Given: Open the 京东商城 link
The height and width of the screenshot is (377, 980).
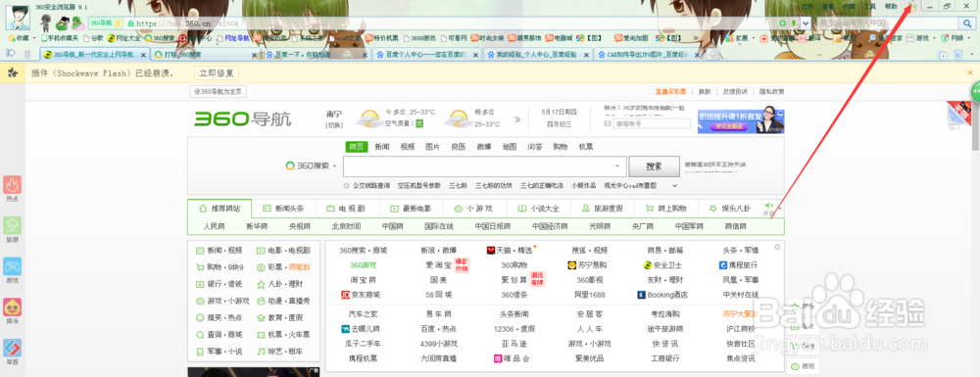Looking at the screenshot, I should pos(361,295).
